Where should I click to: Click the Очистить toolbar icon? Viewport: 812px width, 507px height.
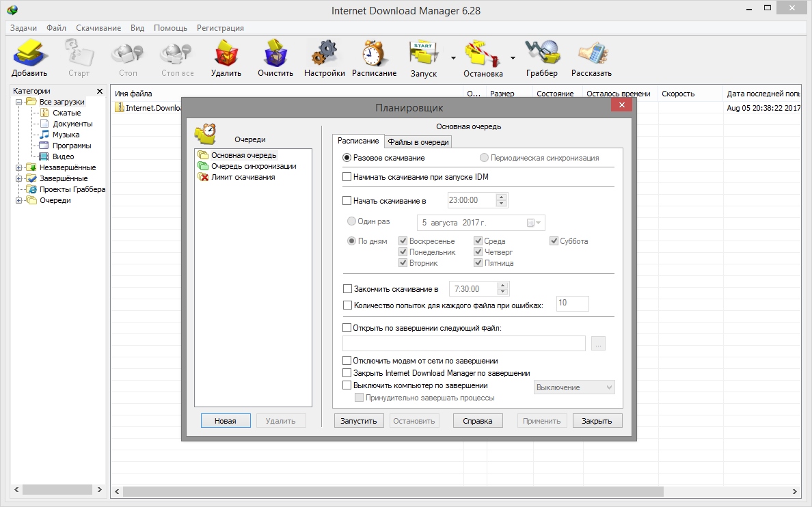click(x=275, y=53)
